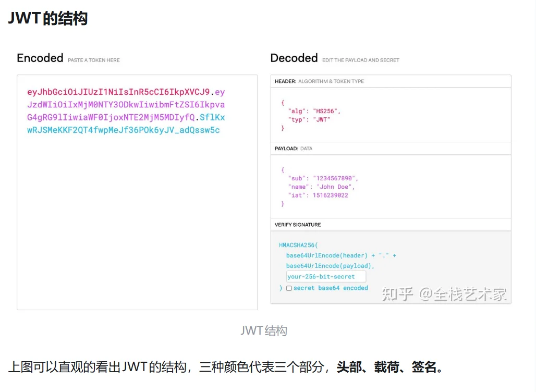Click the Decoded panel heading
536x392 pixels.
tap(294, 58)
